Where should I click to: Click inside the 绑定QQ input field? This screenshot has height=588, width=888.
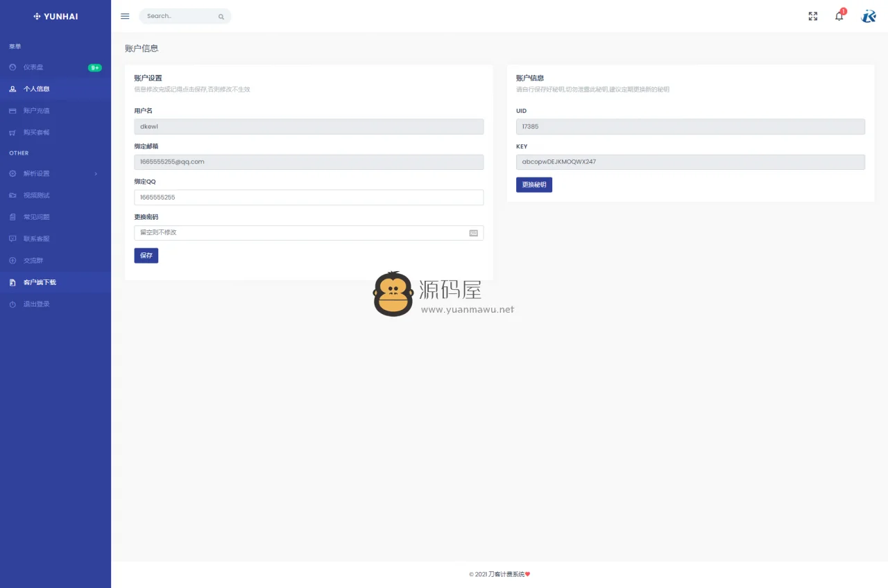pos(309,197)
